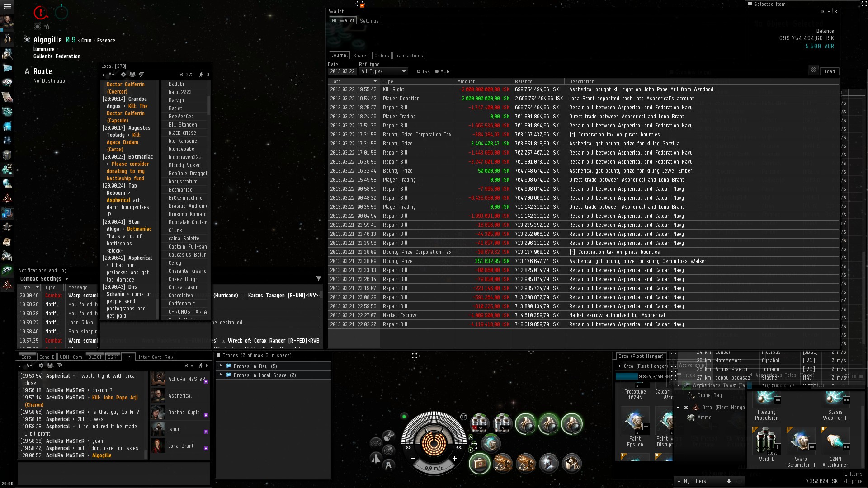This screenshot has width=868, height=488.
Task: Click the Load button in journal
Action: coord(829,71)
